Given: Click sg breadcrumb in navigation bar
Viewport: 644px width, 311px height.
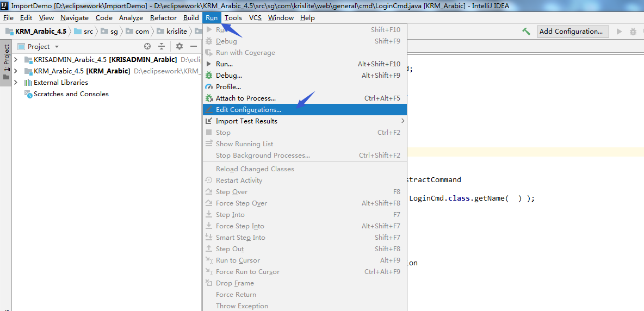Looking at the screenshot, I should point(109,31).
